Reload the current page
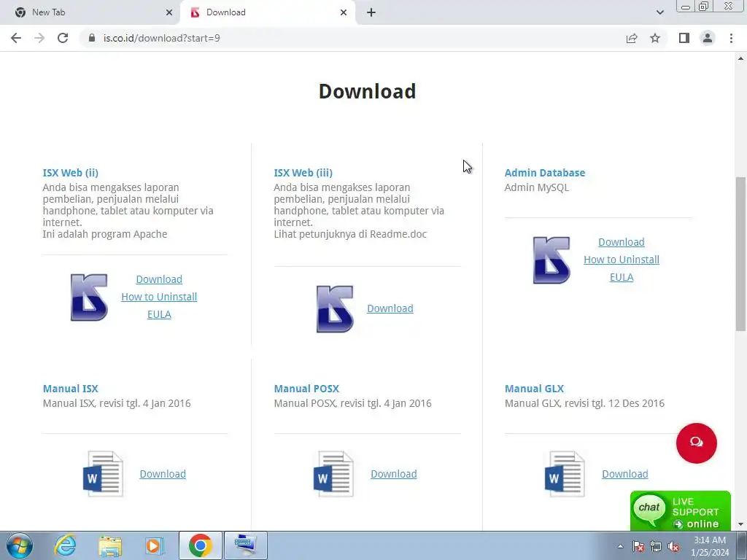 (63, 38)
